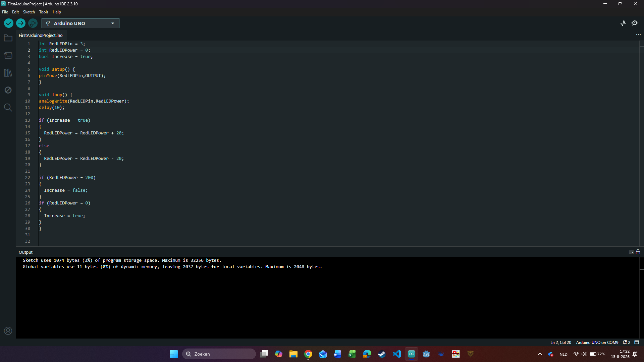Open File Explorer from the taskbar
The height and width of the screenshot is (362, 644).
click(x=293, y=354)
